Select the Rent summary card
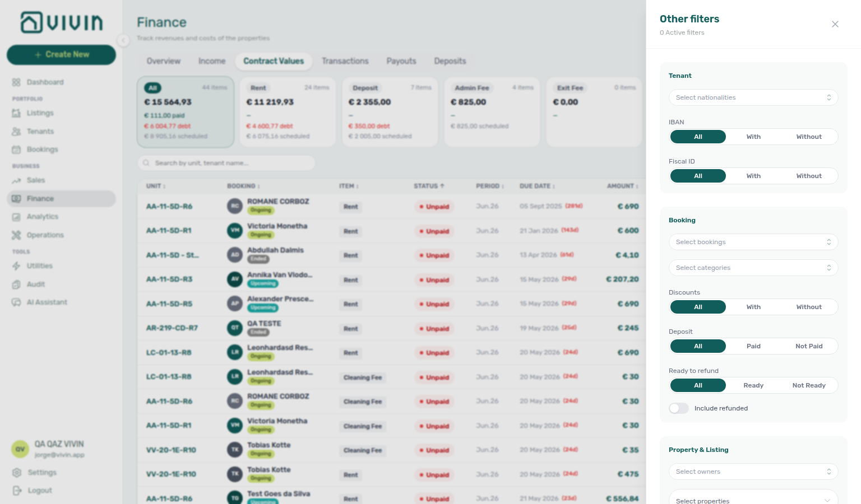The height and width of the screenshot is (504, 861). pyautogui.click(x=288, y=112)
